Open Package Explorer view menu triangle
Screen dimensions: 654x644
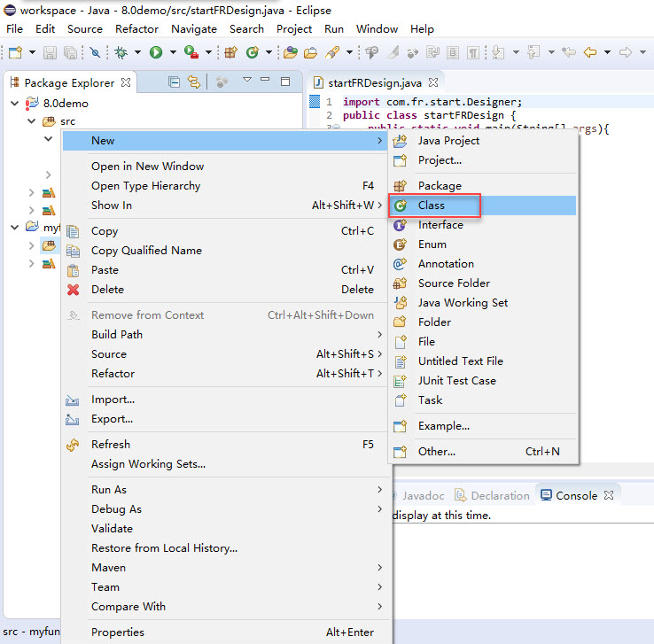[x=247, y=81]
